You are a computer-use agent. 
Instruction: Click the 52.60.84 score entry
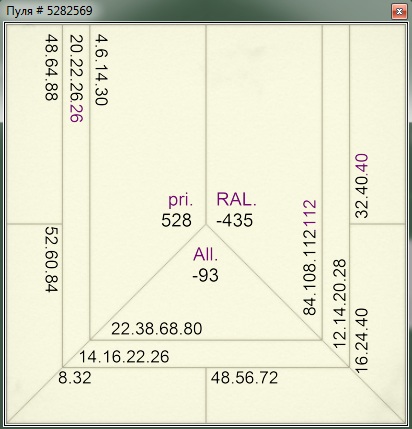[52, 260]
